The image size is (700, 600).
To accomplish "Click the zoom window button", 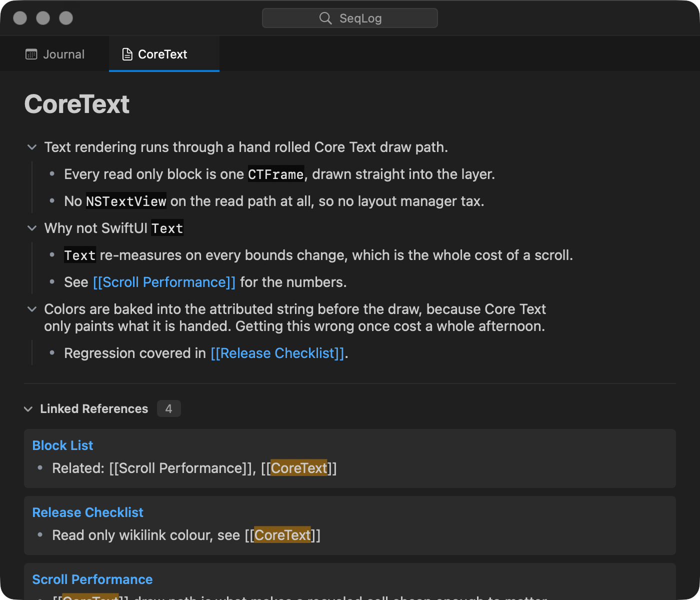I will point(66,18).
